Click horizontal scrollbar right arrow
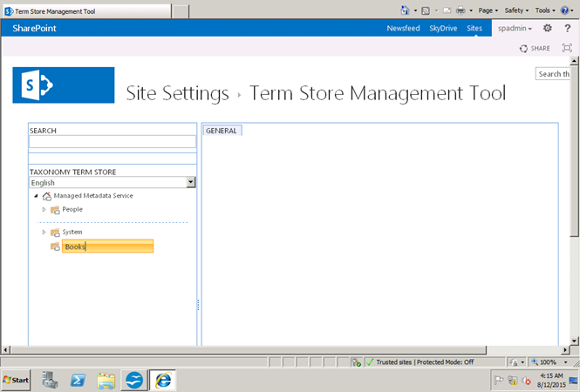 pos(565,349)
